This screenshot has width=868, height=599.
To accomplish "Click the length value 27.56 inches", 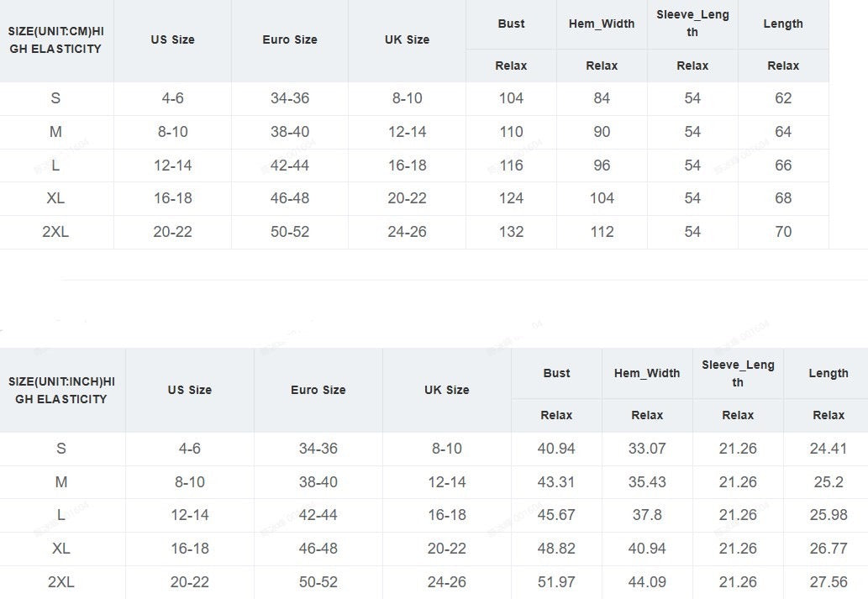I will (x=829, y=582).
